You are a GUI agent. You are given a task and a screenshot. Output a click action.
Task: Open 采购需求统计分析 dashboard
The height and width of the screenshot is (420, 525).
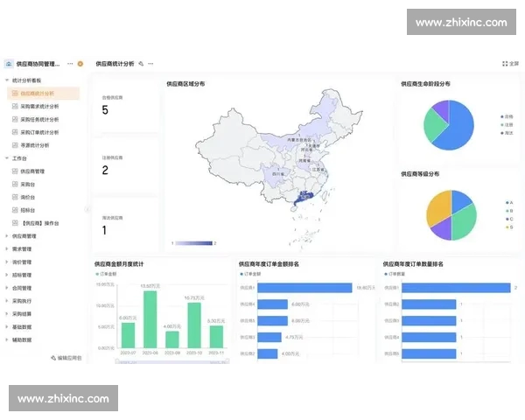point(39,107)
